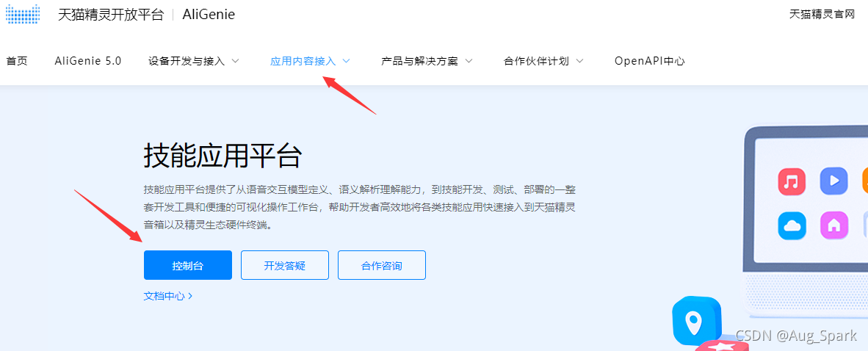Expand the 合作伙伴计划 dropdown chevron
The height and width of the screenshot is (351, 868).
click(x=579, y=62)
